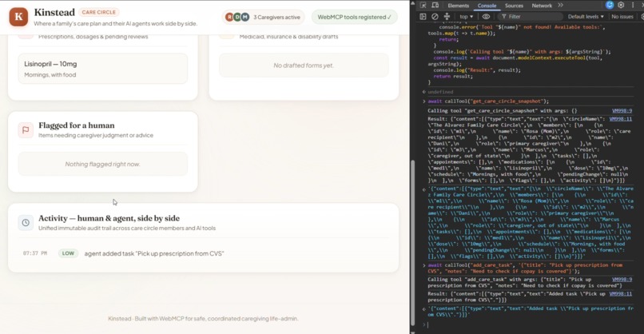The width and height of the screenshot is (644, 334).
Task: Open VM998:11 link beside the circleName result
Action: (x=621, y=119)
